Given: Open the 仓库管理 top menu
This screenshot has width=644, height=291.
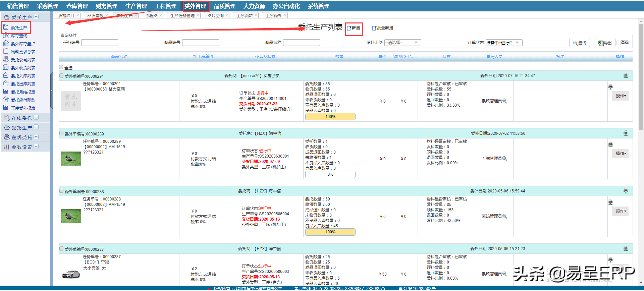Looking at the screenshot, I should click(x=77, y=6).
